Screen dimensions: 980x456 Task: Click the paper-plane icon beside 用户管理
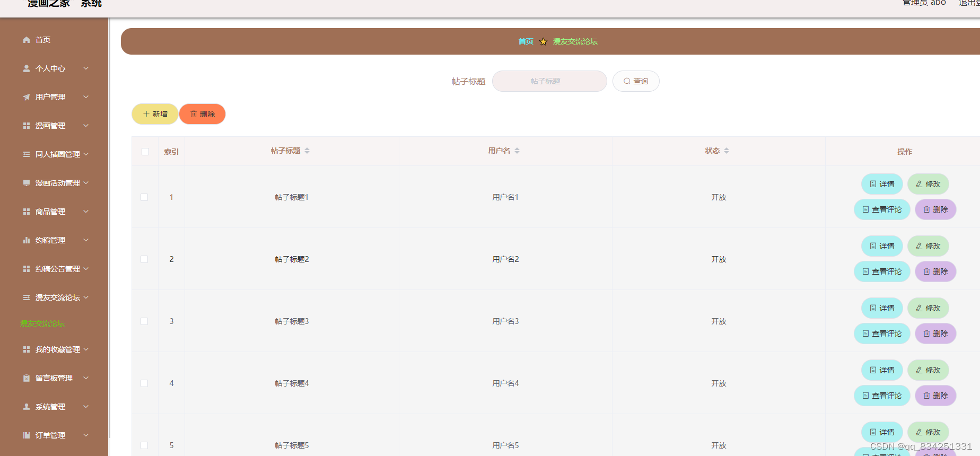27,97
